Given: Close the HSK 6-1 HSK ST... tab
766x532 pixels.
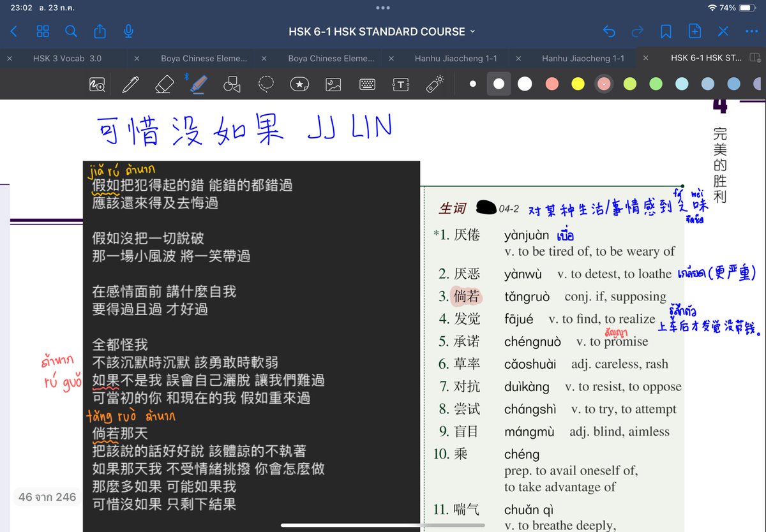Looking at the screenshot, I should (646, 58).
